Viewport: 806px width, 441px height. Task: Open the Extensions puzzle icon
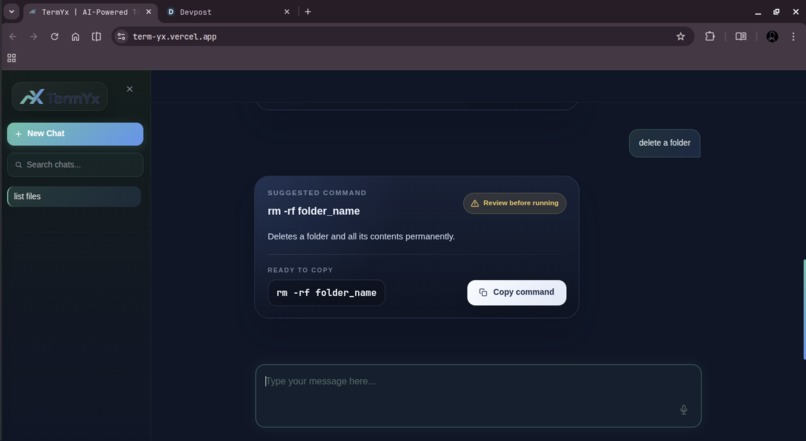710,36
